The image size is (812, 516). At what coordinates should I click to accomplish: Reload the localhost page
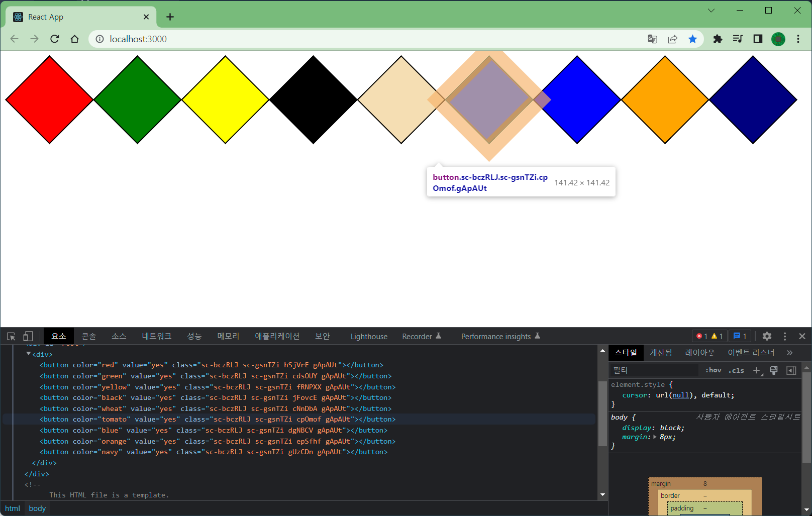(55, 39)
